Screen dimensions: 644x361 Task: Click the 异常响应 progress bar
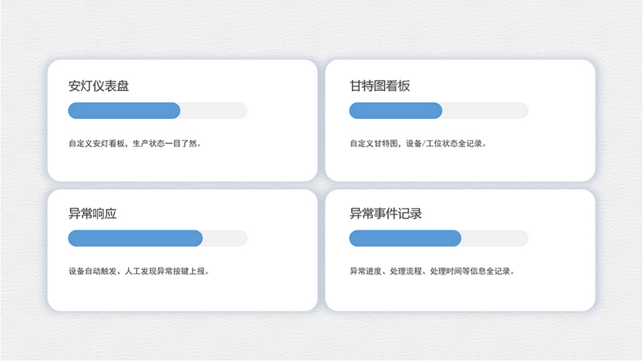158,238
